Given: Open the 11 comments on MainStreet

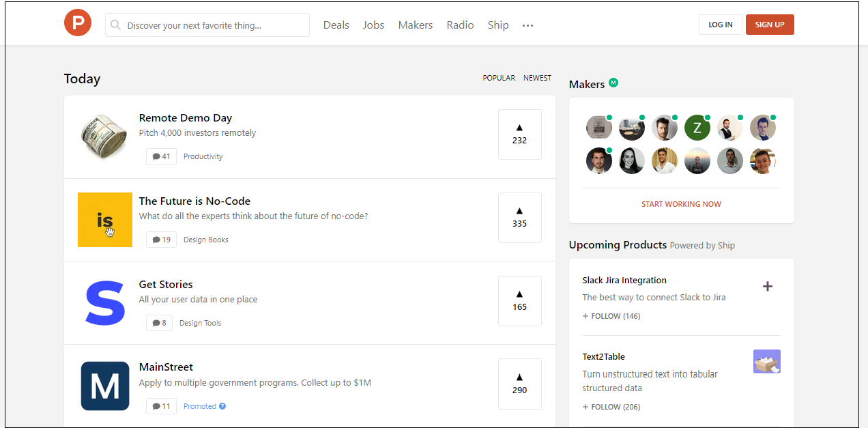Looking at the screenshot, I should [x=161, y=406].
